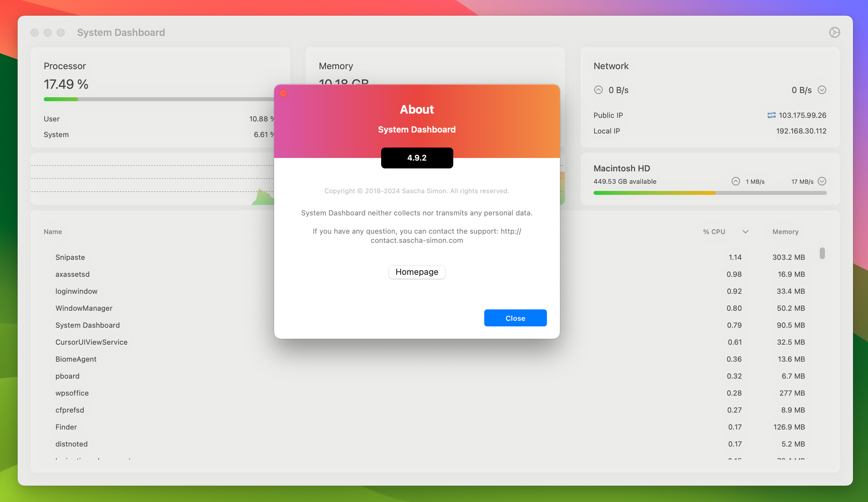868x502 pixels.
Task: Click the network activity circle icon
Action: click(598, 90)
